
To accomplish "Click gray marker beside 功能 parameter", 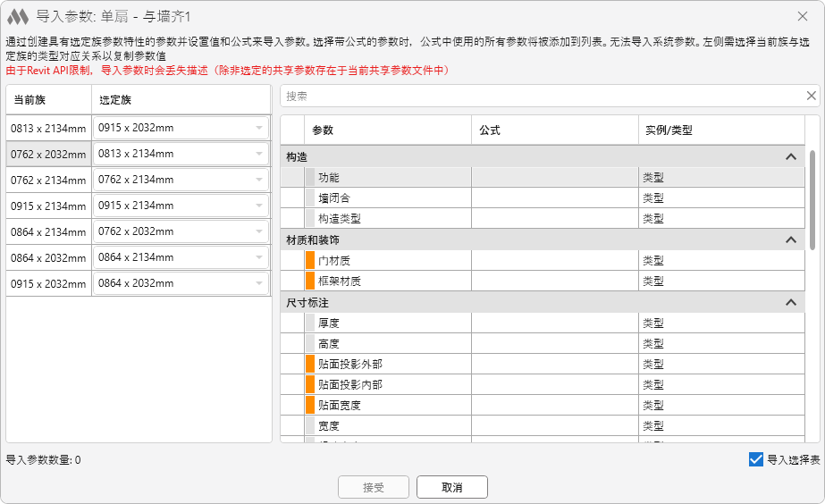I will [x=310, y=178].
